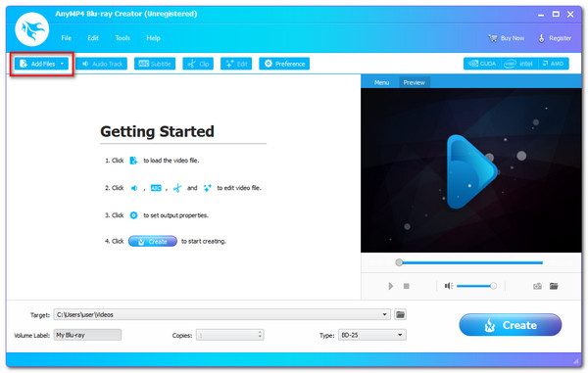
Task: Adjust the preview volume slider
Action: (476, 286)
